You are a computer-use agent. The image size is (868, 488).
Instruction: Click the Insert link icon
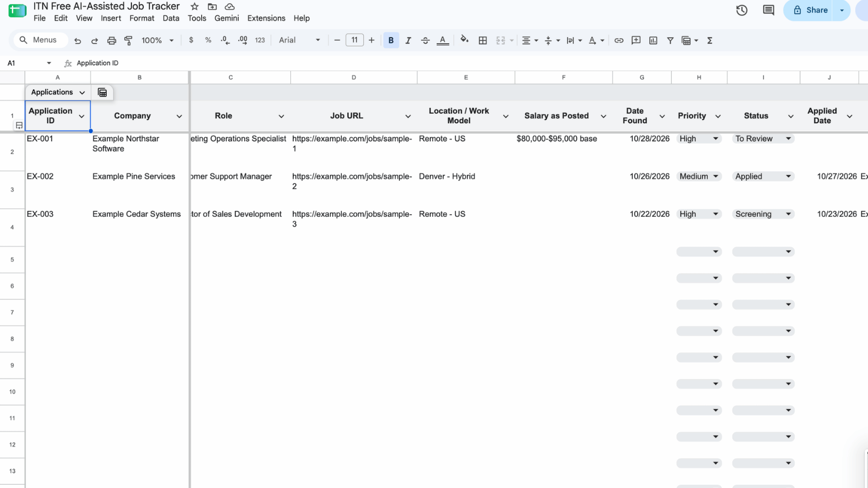(x=619, y=40)
